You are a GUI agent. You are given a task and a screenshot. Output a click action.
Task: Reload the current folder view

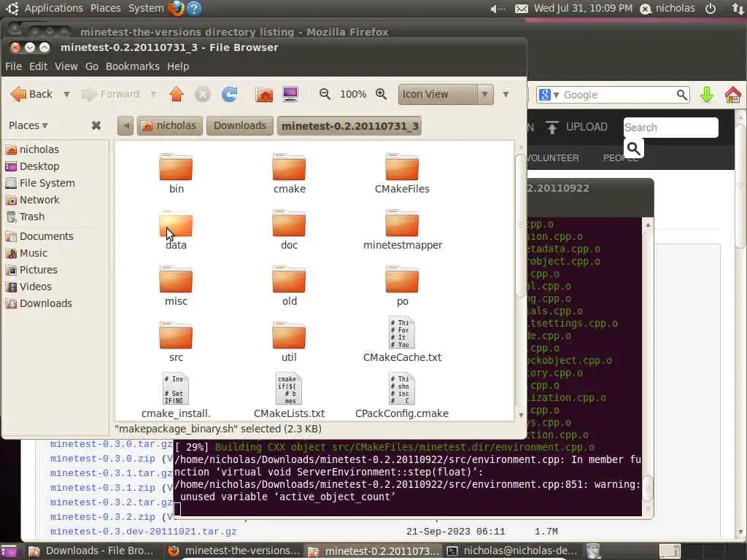tap(229, 94)
